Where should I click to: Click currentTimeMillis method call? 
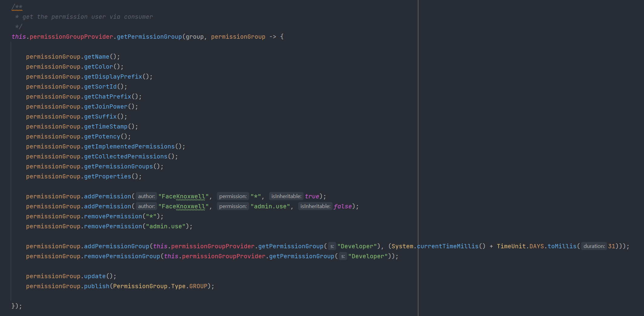(x=448, y=246)
